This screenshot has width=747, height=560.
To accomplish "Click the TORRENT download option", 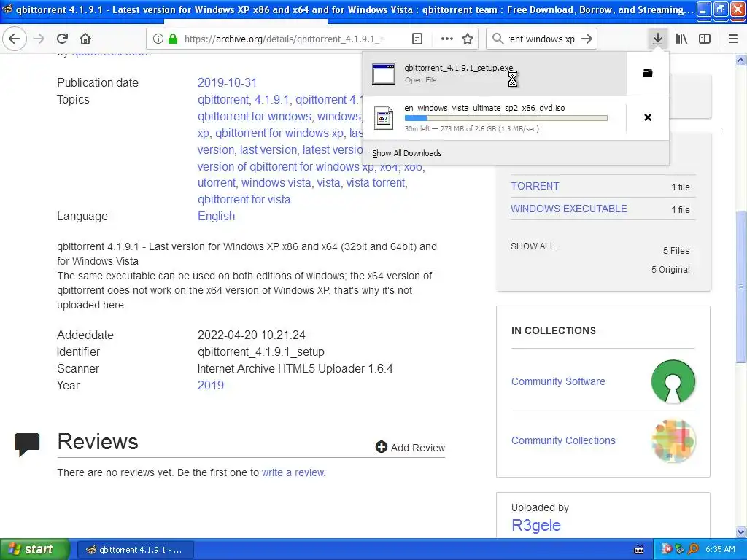I will (x=535, y=186).
